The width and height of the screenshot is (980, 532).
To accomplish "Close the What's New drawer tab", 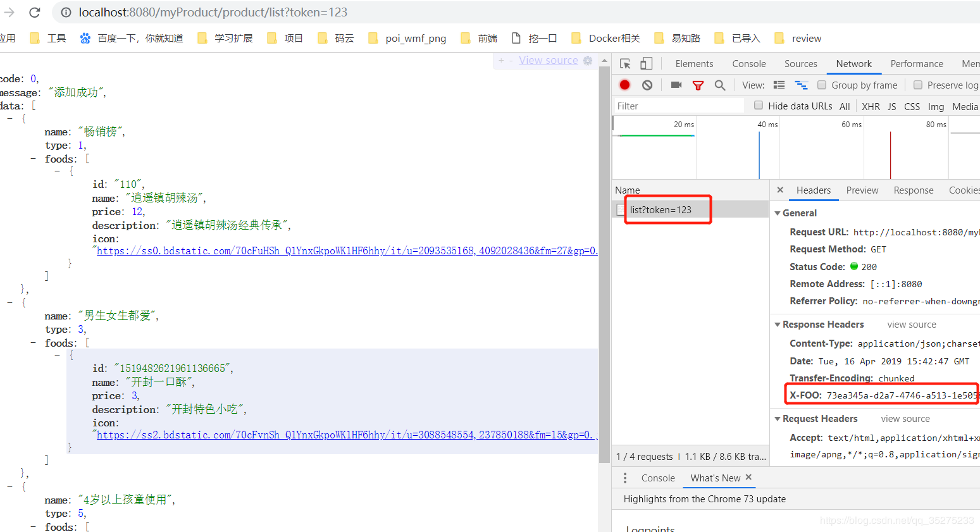I will tap(748, 477).
